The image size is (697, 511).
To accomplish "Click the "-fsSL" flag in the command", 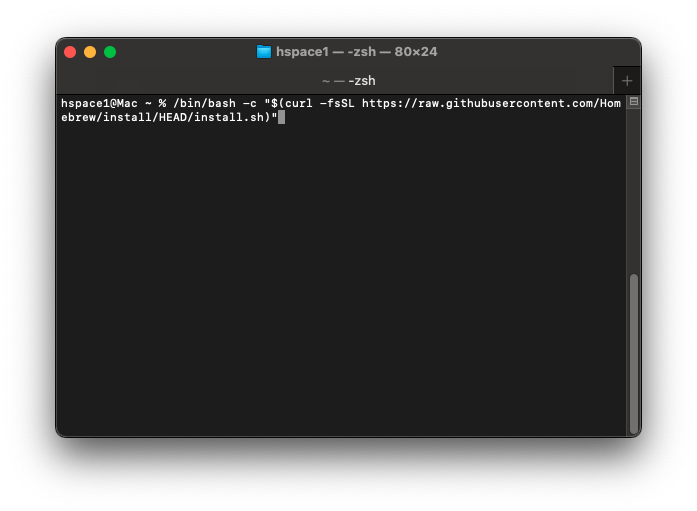I will point(337,103).
